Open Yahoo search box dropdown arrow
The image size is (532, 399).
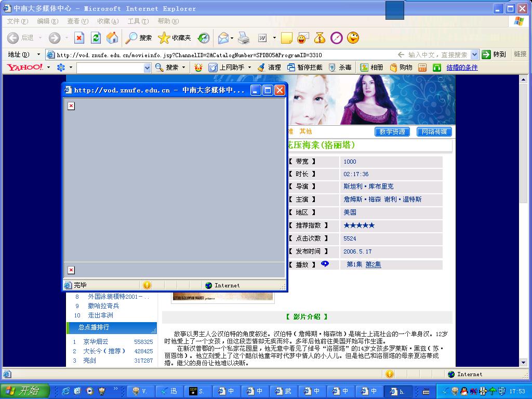point(147,68)
